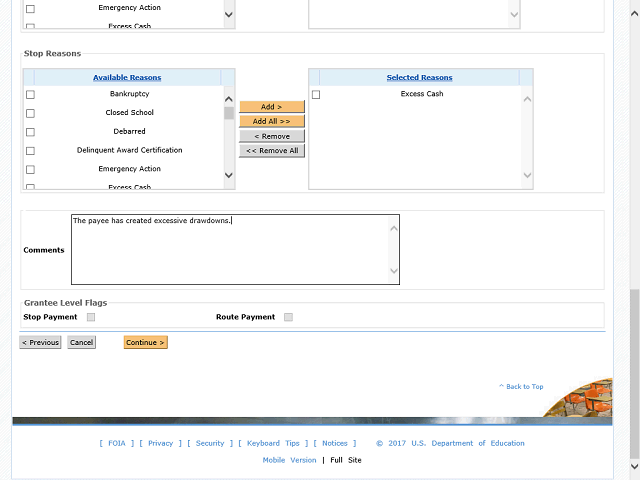Tick the Debarred reason checkbox

[x=30, y=132]
